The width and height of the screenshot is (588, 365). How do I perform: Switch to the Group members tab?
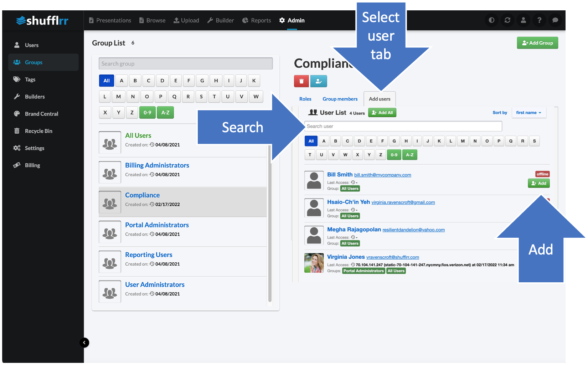pos(340,99)
